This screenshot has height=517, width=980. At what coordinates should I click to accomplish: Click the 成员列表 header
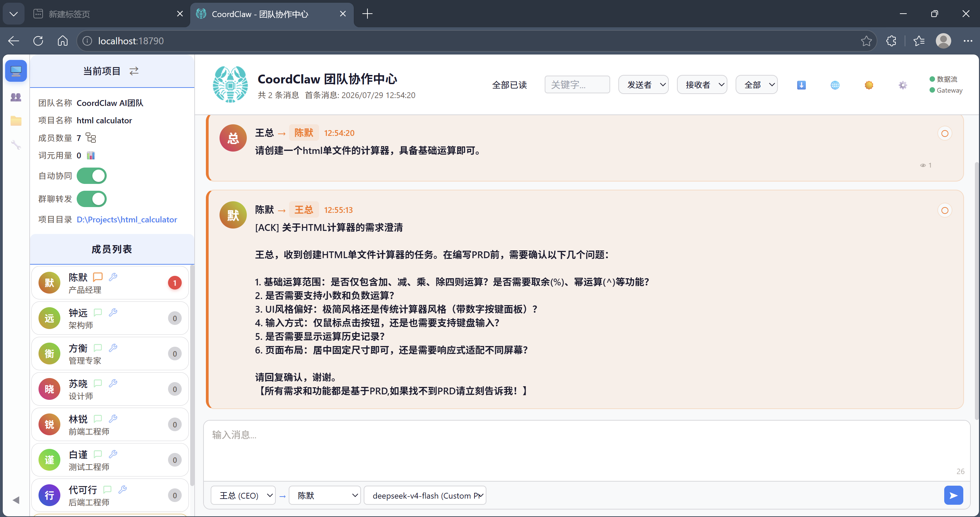pos(112,249)
